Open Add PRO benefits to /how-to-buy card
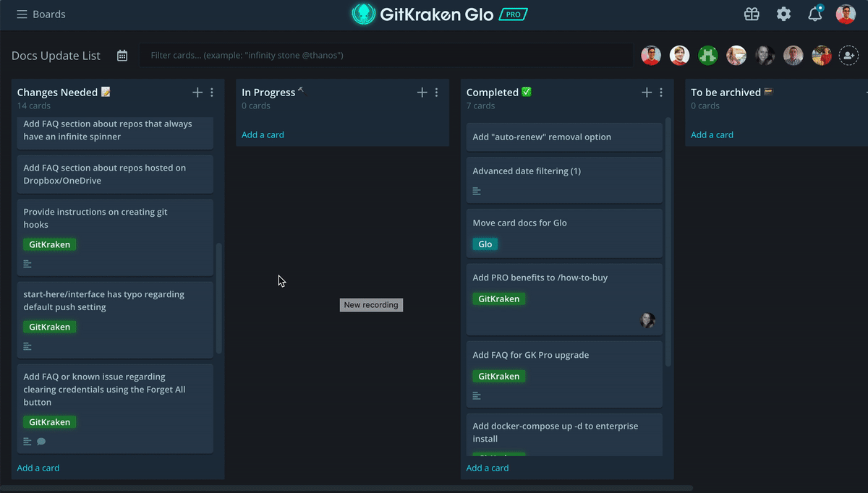 point(564,299)
